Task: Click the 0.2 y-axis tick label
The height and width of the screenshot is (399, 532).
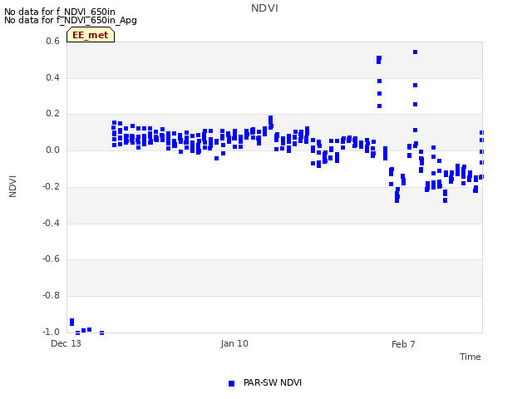Action: (52, 114)
